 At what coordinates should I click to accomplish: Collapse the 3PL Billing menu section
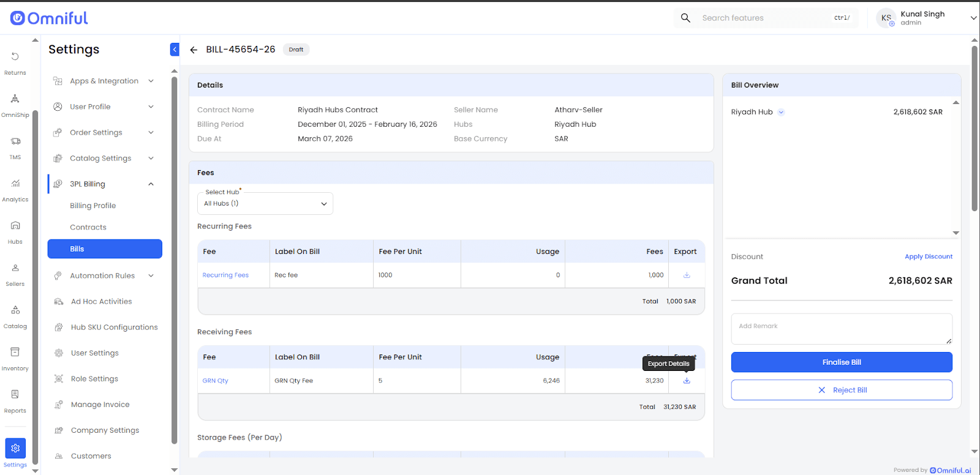tap(151, 184)
